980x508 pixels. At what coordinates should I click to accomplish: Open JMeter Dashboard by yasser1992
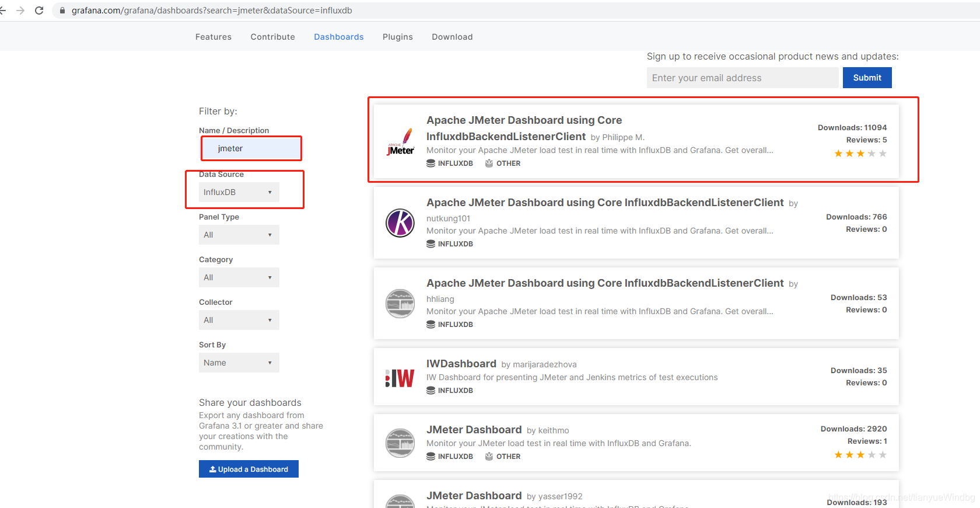474,496
